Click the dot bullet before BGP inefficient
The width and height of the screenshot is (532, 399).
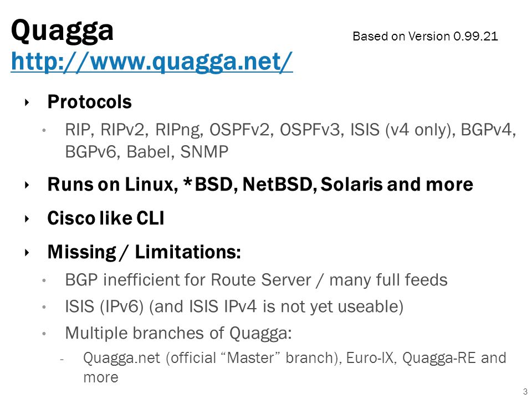click(x=44, y=281)
